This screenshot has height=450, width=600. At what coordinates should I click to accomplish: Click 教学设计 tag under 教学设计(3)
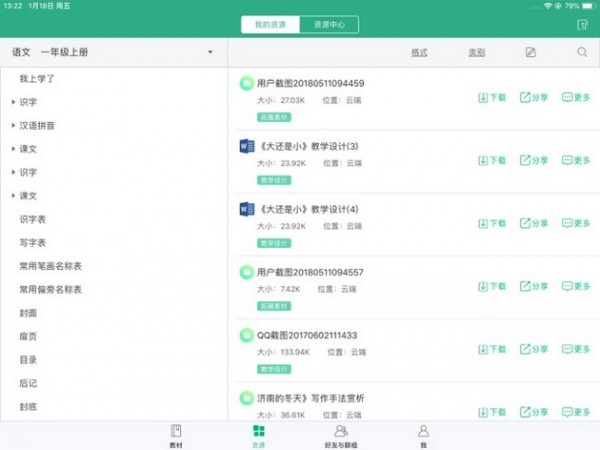pos(274,180)
